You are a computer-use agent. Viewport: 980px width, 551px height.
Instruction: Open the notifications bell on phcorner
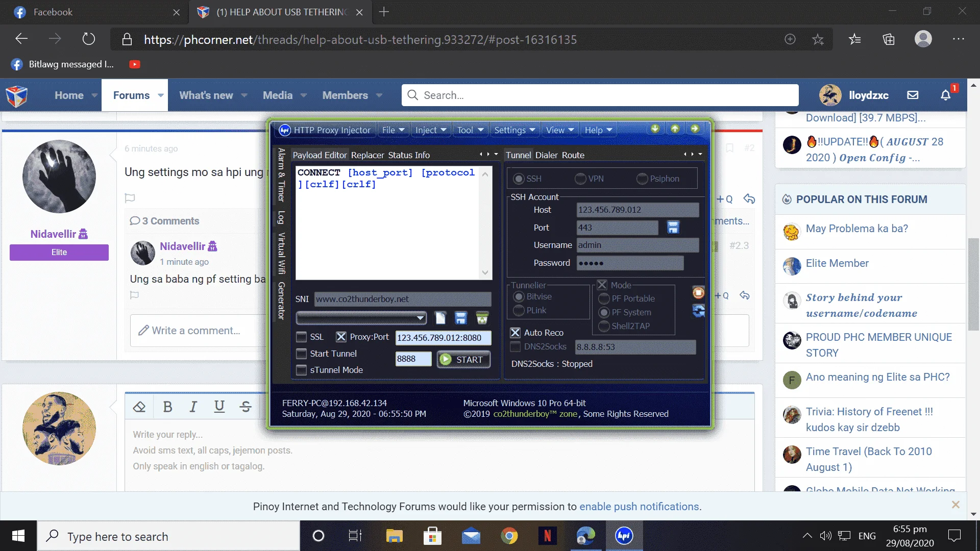pos(946,95)
